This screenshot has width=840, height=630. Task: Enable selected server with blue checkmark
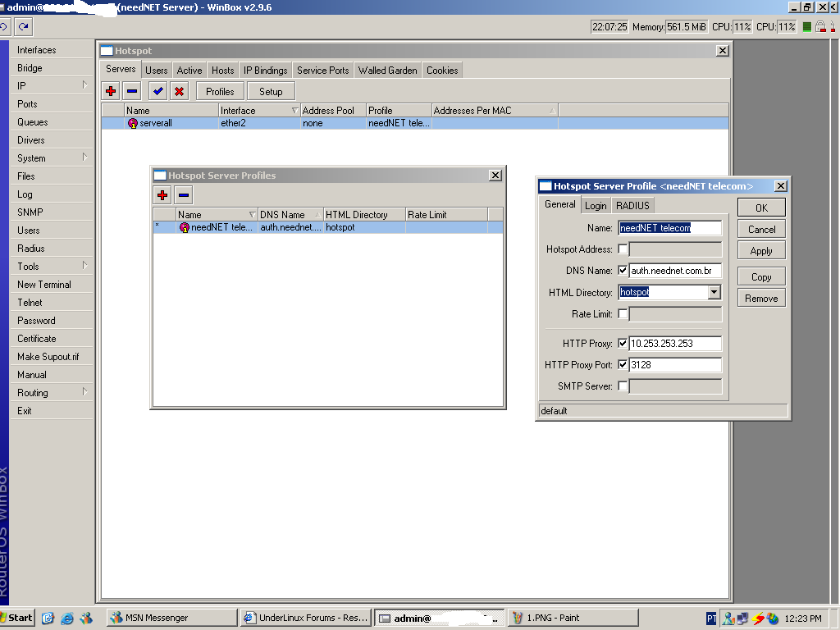coord(158,91)
